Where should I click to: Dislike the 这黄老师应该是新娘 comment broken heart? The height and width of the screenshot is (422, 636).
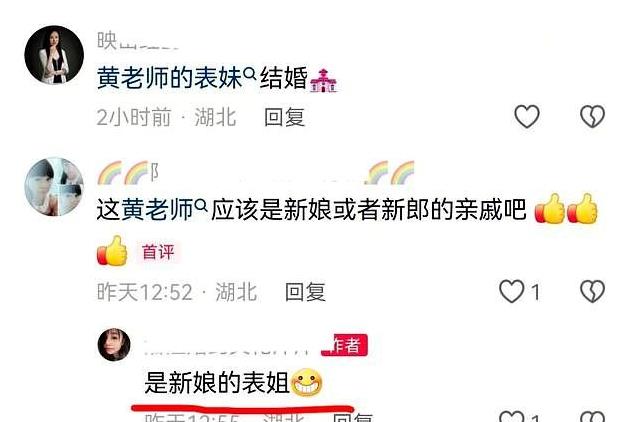point(592,291)
